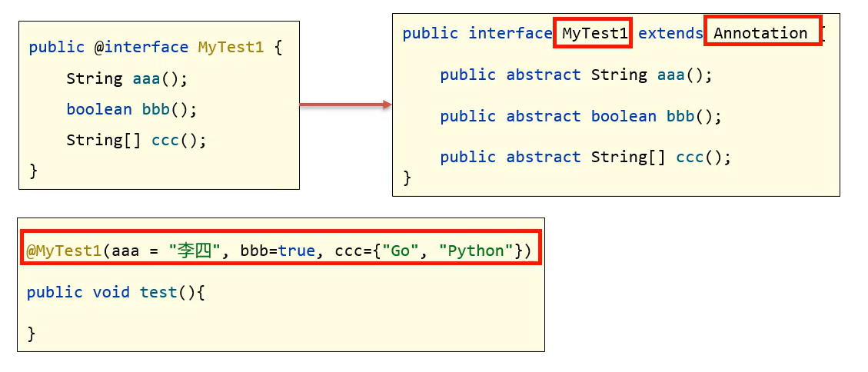Screen dimensions: 868x372
Task: Click "MyTest1" name in the right interface declaration
Action: click(595, 33)
